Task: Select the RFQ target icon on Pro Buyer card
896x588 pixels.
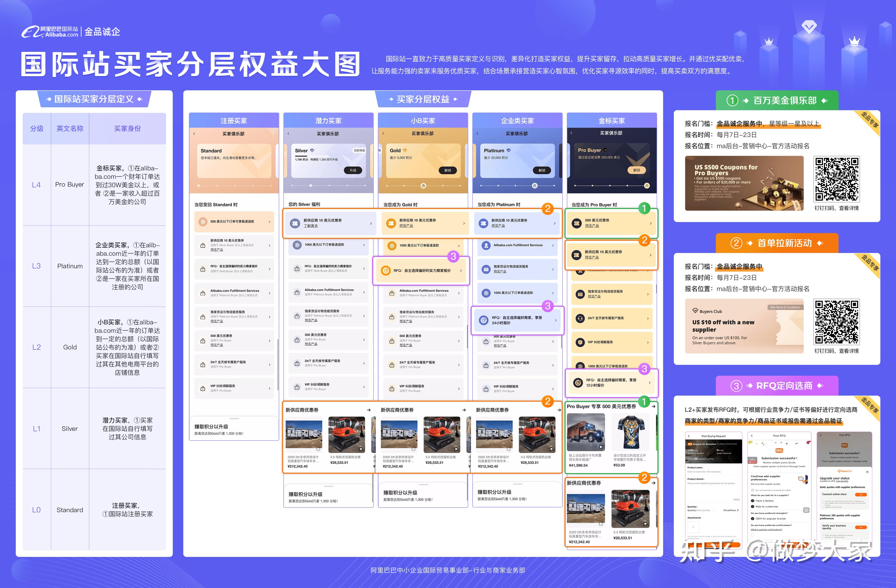Action: (x=578, y=383)
